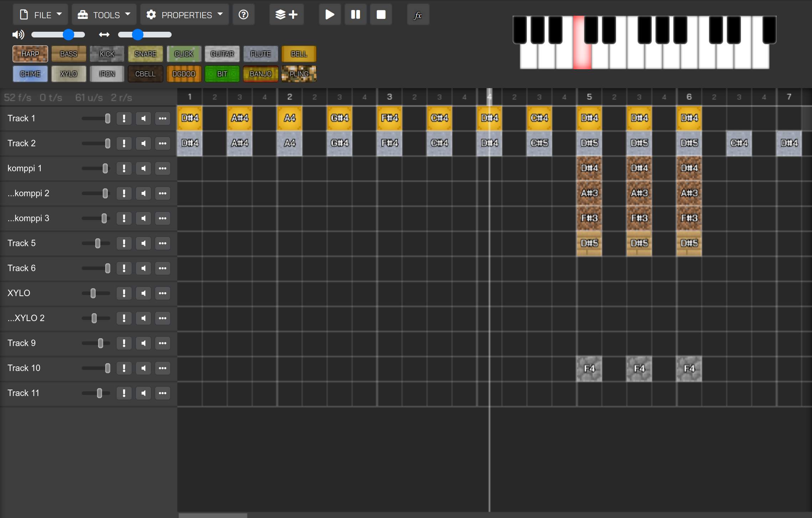
Task: Pause playback
Action: [x=355, y=15]
